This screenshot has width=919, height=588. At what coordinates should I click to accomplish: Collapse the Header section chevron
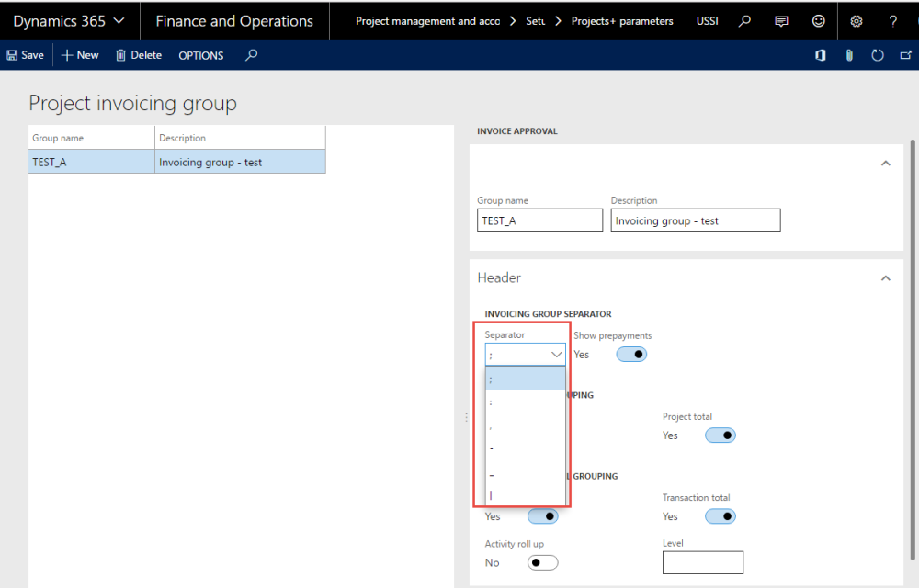pyautogui.click(x=885, y=277)
